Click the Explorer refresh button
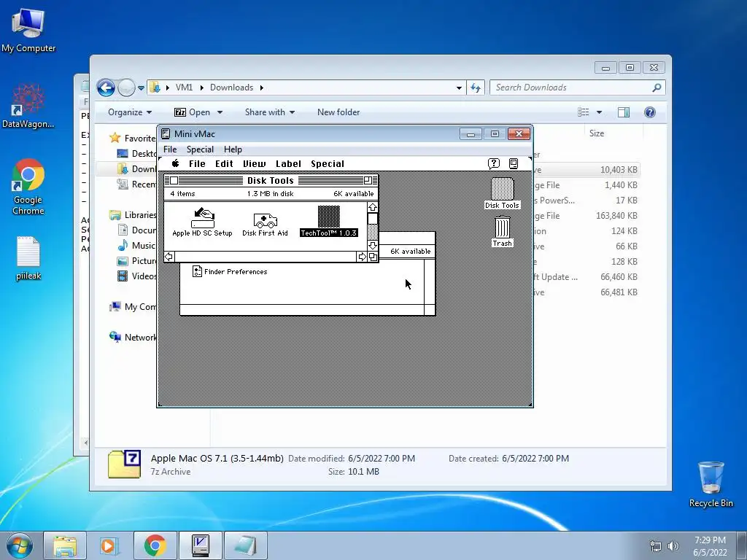This screenshot has width=747, height=560. tap(476, 87)
